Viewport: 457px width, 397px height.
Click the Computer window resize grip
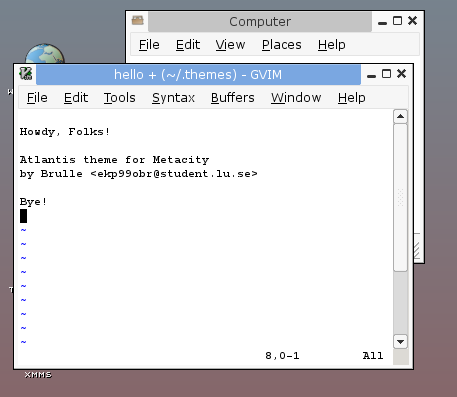pos(417,250)
